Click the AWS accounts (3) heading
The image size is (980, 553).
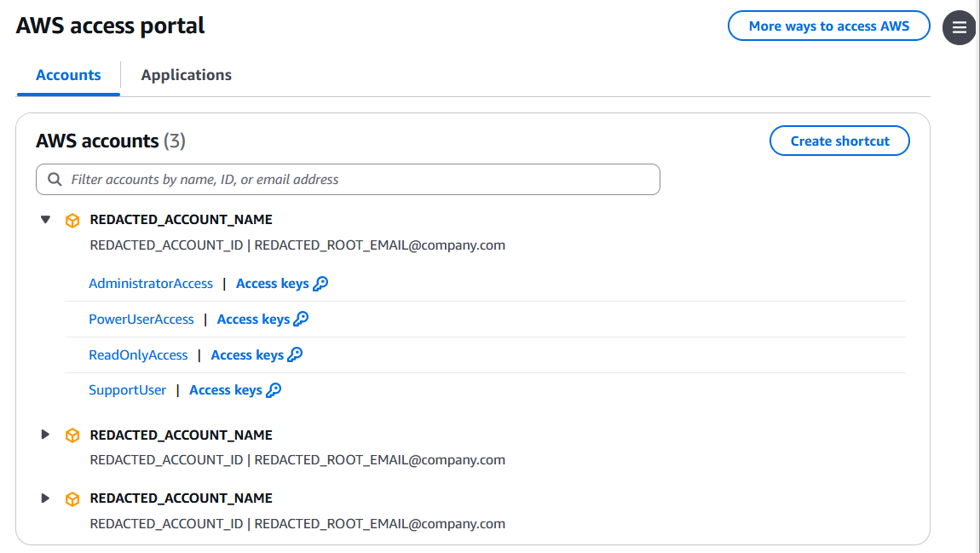tap(111, 141)
